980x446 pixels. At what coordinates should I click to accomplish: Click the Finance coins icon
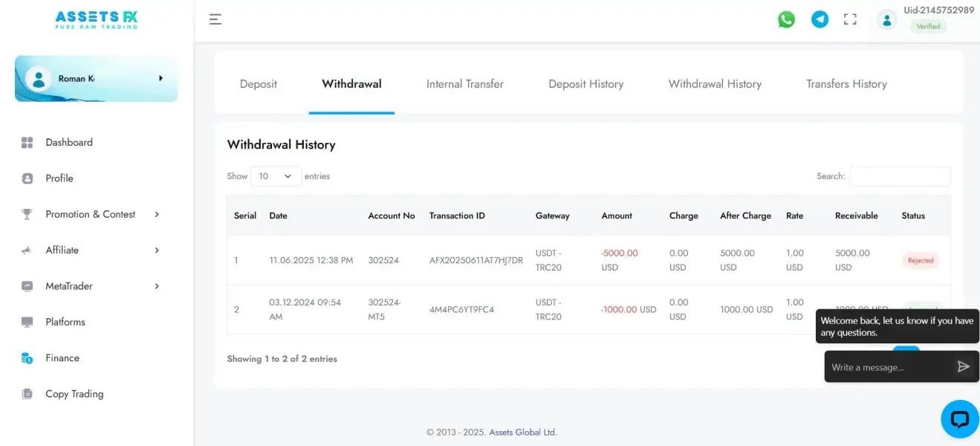[27, 358]
